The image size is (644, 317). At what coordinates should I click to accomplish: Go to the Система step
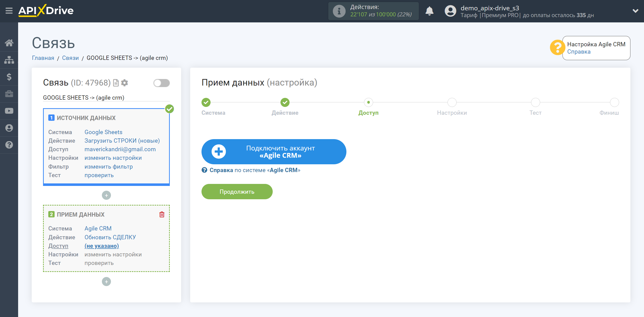pos(206,102)
